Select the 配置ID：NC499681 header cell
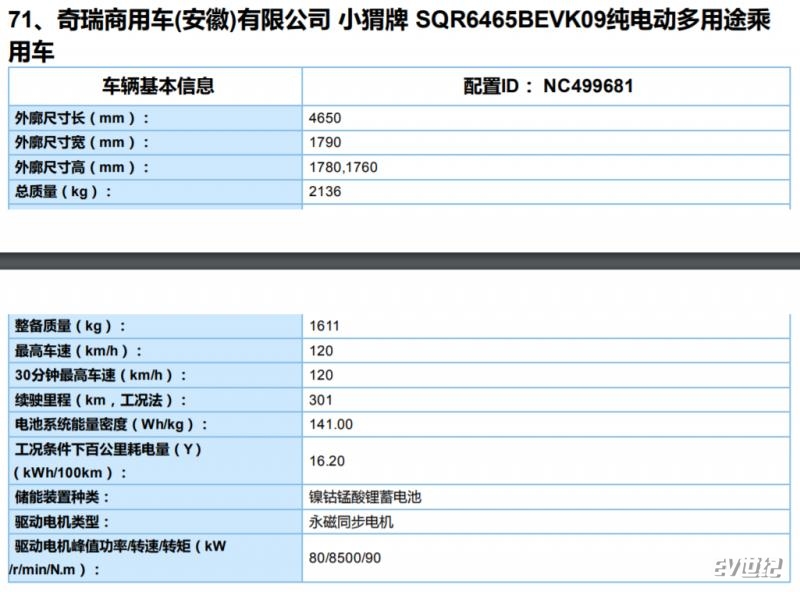 point(548,86)
